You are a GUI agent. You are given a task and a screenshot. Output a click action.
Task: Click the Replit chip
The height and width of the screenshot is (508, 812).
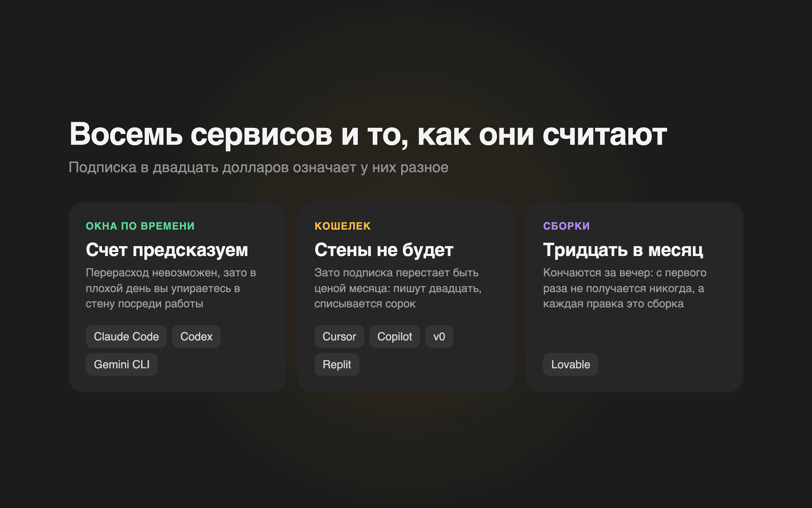pos(337,364)
